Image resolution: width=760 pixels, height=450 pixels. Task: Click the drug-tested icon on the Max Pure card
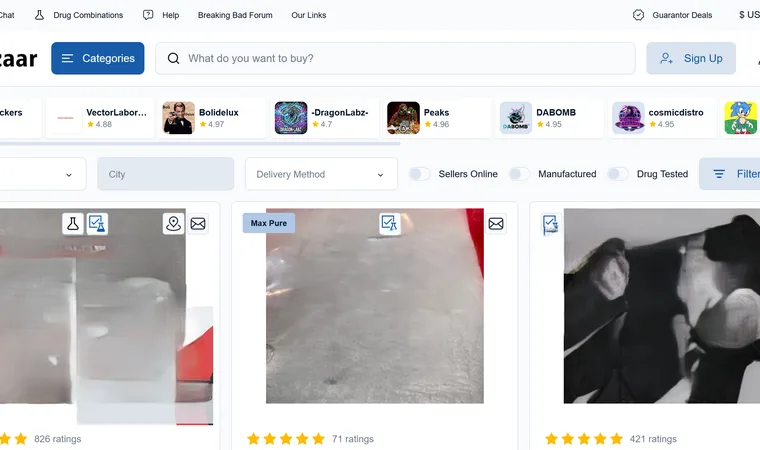(x=389, y=224)
